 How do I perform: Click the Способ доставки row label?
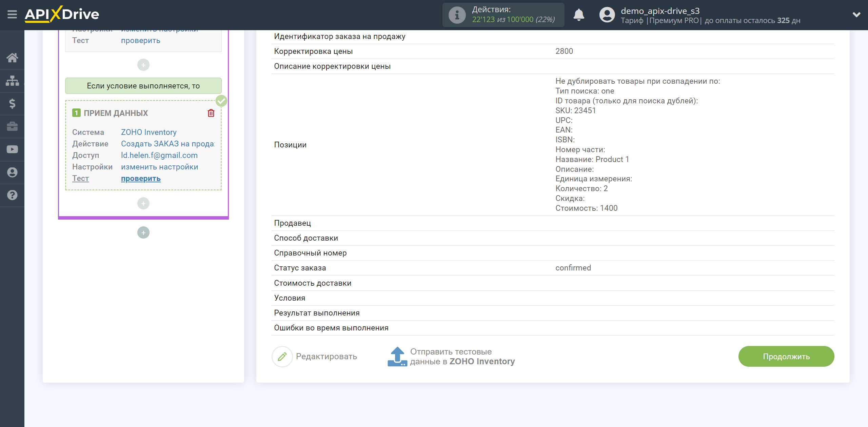click(306, 238)
